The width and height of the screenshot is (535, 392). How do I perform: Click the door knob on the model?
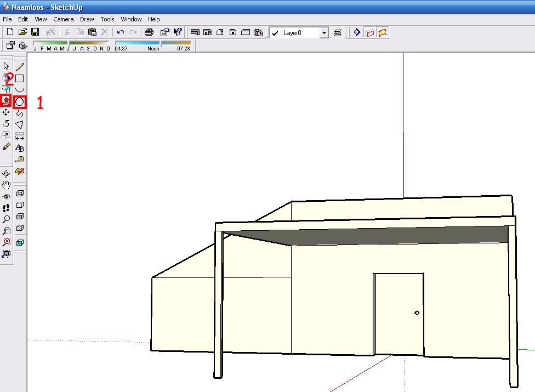click(417, 313)
